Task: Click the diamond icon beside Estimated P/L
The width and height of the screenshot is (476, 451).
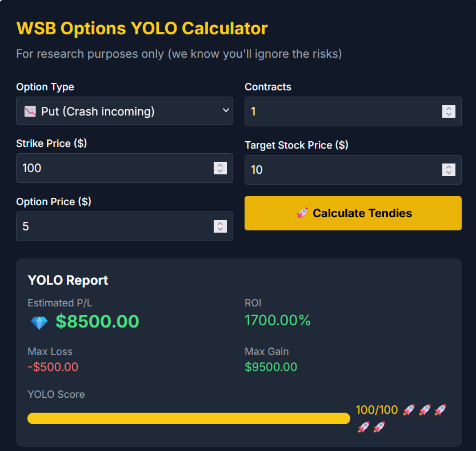Action: click(39, 323)
